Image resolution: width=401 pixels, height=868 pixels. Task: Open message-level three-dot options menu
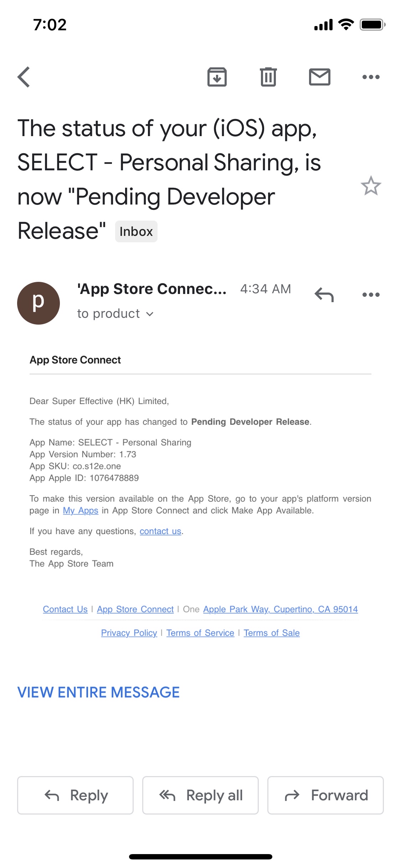click(371, 295)
